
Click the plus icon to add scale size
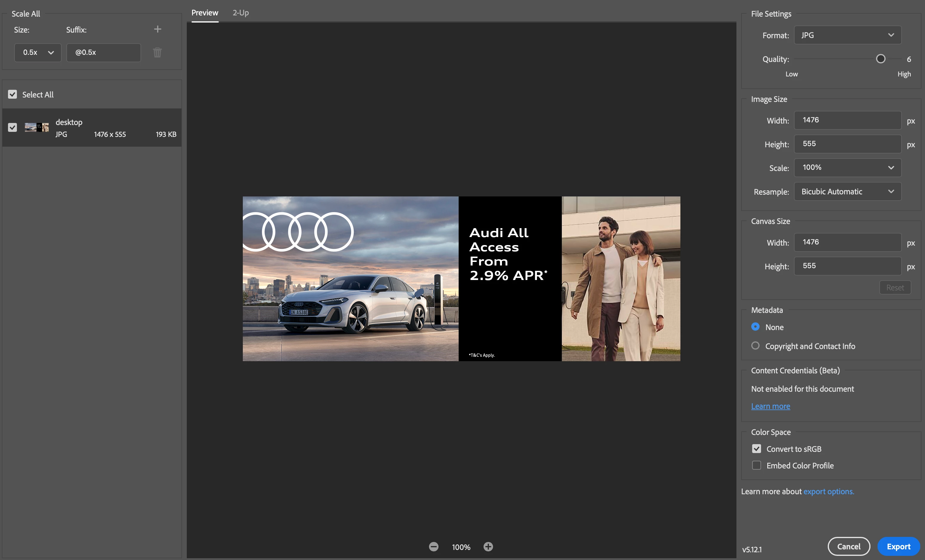[158, 29]
